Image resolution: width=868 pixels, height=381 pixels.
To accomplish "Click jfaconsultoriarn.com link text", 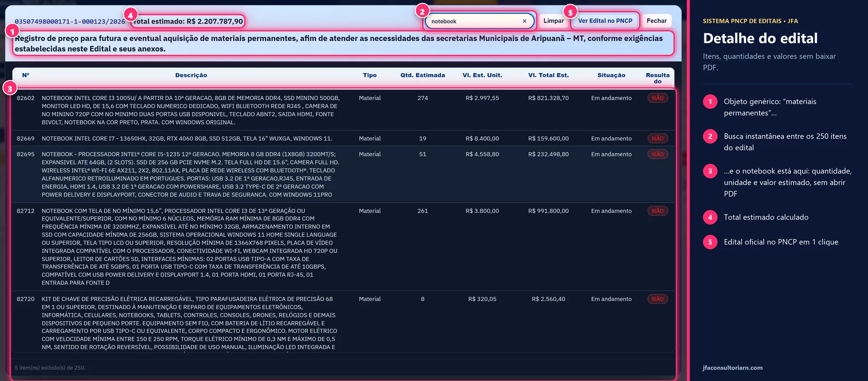I will pos(733,368).
